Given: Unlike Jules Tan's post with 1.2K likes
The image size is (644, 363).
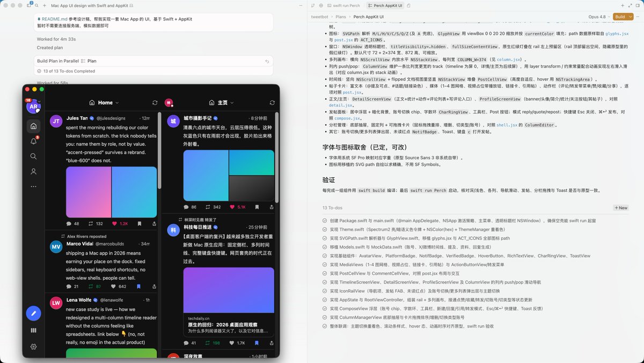Looking at the screenshot, I should [x=115, y=223].
